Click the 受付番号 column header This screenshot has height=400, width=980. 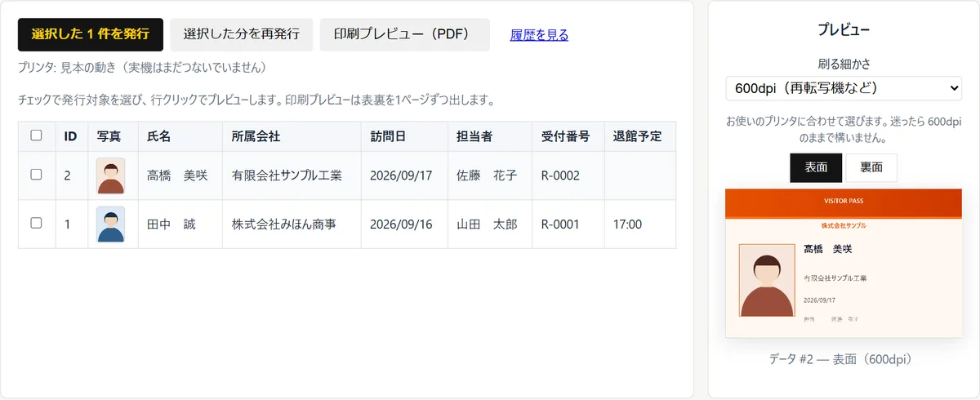click(568, 136)
